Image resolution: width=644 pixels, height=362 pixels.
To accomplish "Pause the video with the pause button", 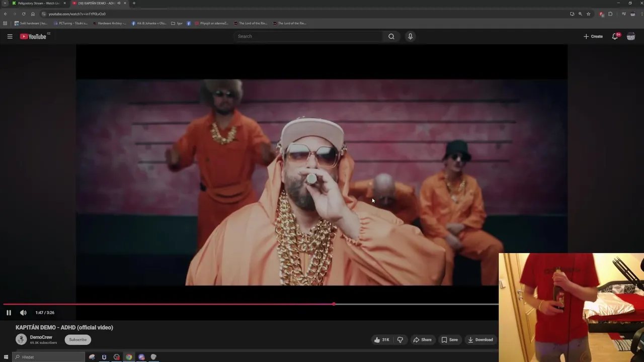I will point(9,313).
